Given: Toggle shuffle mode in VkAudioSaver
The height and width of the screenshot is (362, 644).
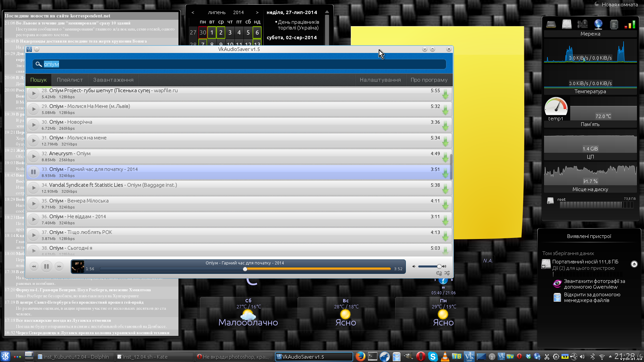Looking at the screenshot, I should 447,274.
